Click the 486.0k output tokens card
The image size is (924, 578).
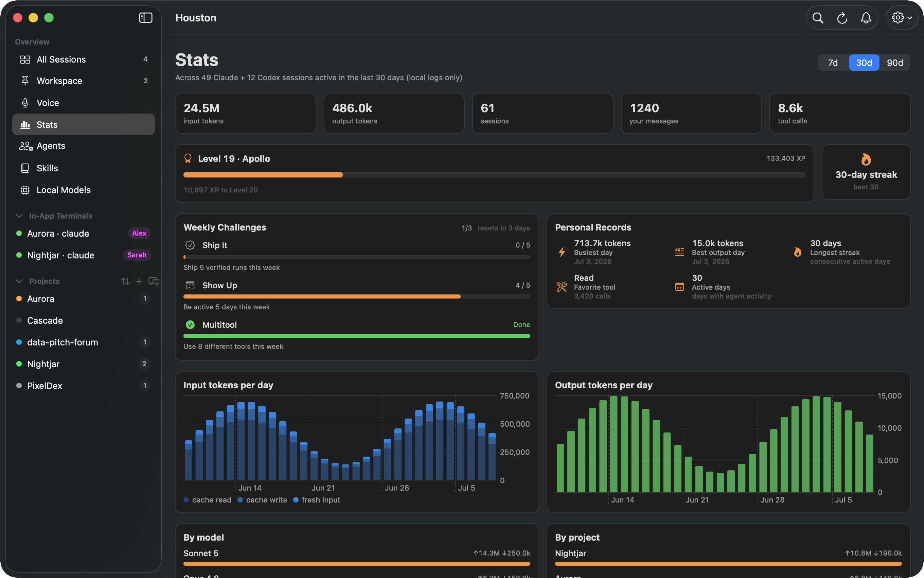(x=394, y=114)
